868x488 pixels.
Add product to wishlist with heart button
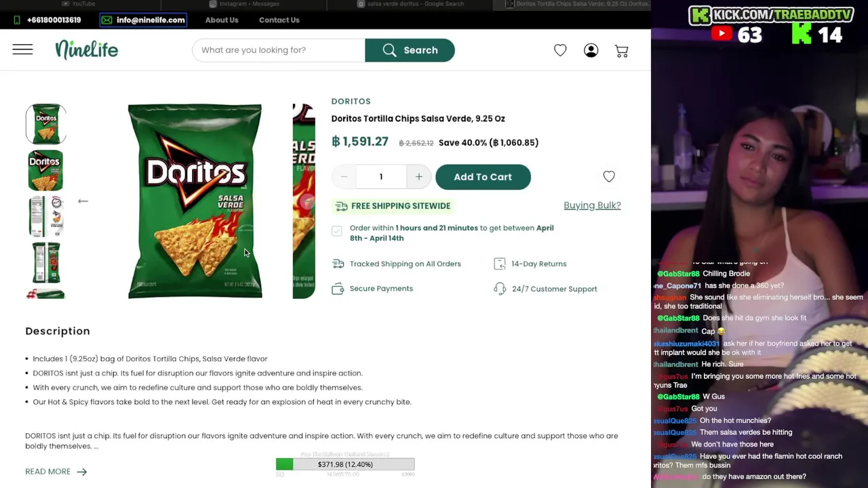[x=609, y=176]
